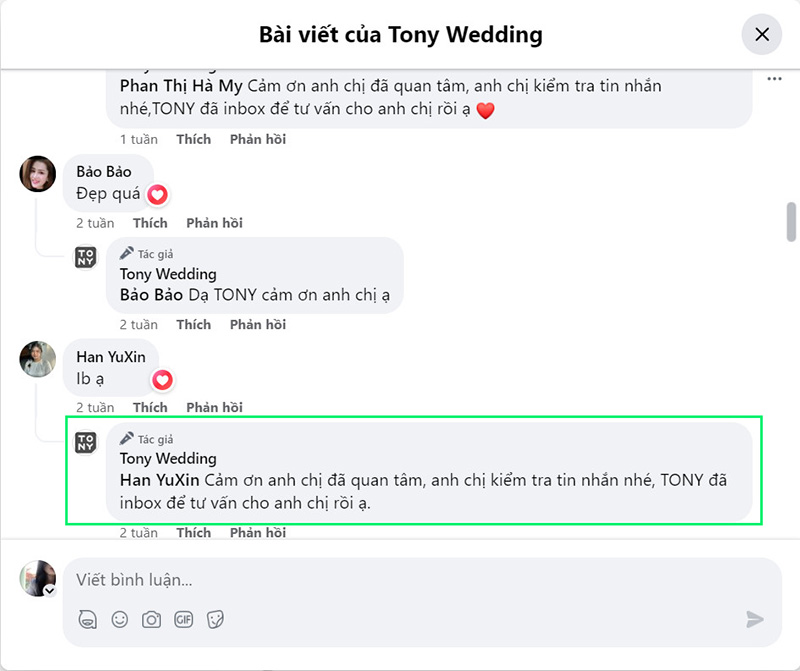Open Han YuXin's profile from her name
Image resolution: width=800 pixels, height=671 pixels.
(x=111, y=357)
